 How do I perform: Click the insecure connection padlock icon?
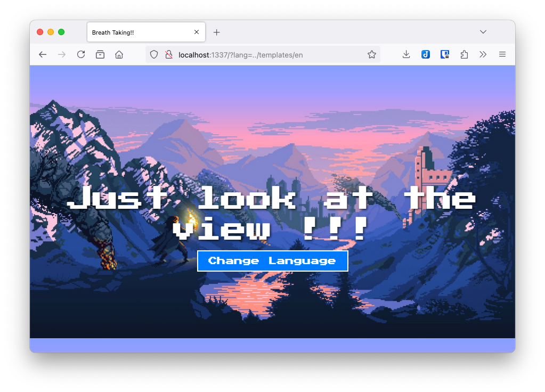169,54
